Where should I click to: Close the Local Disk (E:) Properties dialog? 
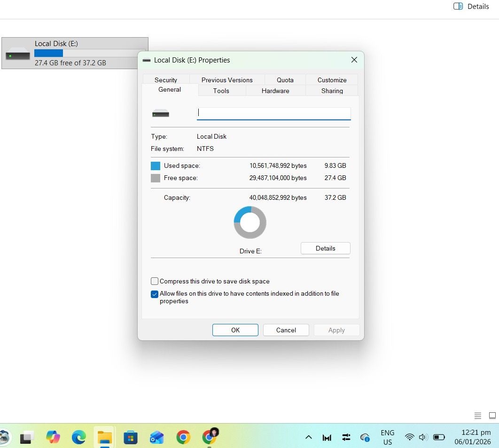[354, 60]
